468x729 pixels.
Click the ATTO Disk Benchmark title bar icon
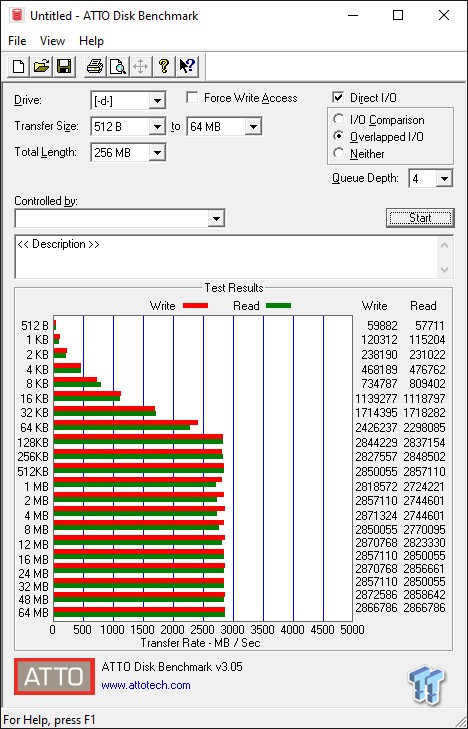17,15
